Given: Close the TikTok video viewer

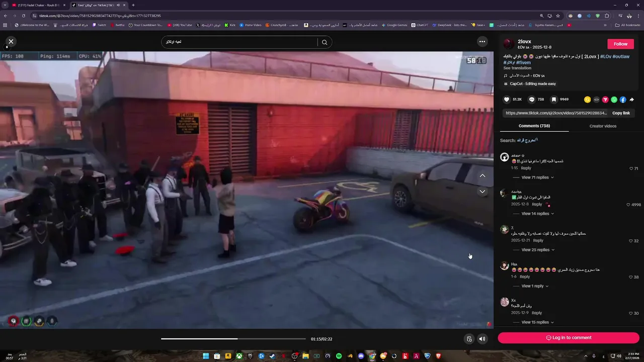Looking at the screenshot, I should coord(11,42).
